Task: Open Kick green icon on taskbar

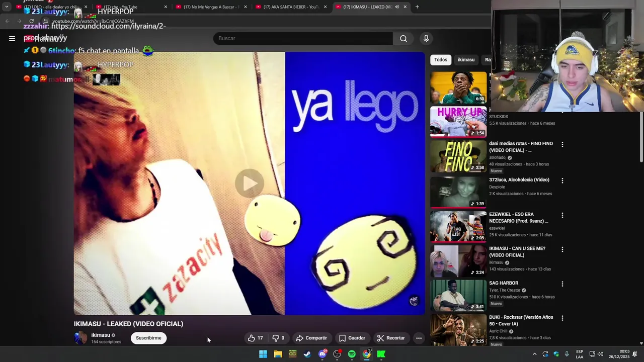Action: (x=381, y=354)
